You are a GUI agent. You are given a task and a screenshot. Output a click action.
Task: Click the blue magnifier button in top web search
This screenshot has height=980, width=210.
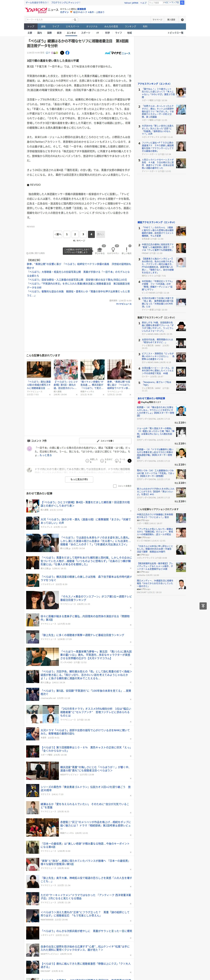(182, 3)
